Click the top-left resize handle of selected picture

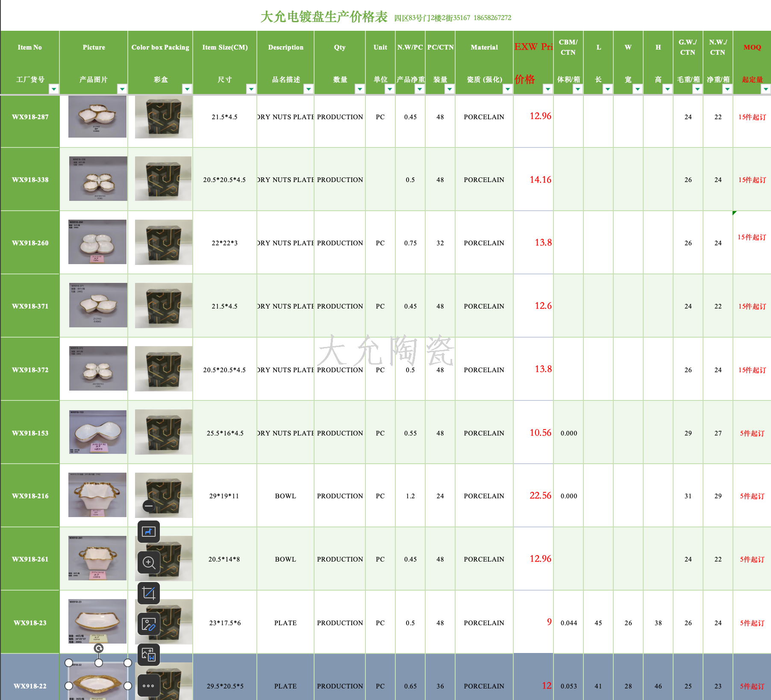(69, 663)
